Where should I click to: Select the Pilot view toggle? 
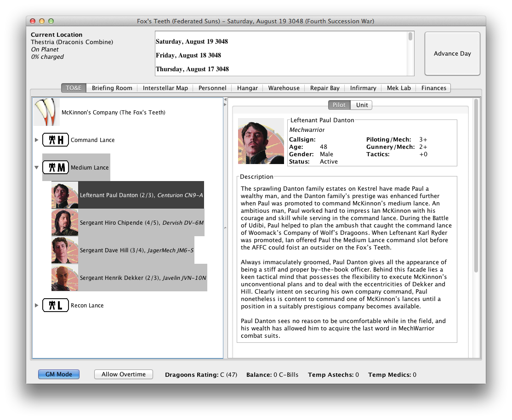(339, 105)
